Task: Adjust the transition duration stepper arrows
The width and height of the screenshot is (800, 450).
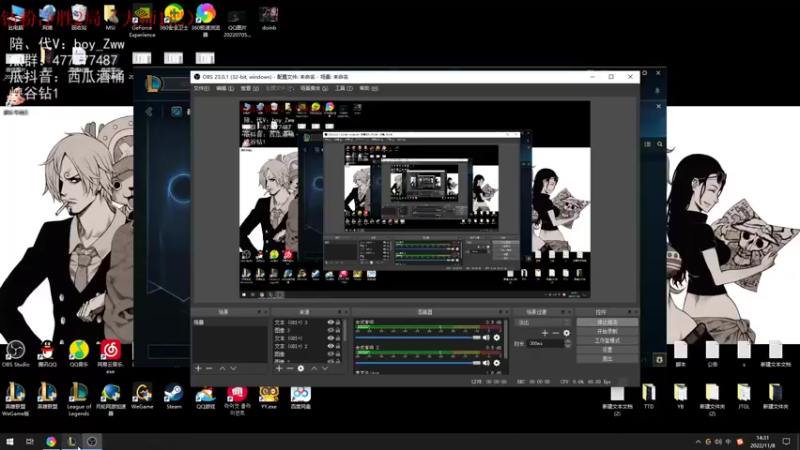Action: click(568, 343)
